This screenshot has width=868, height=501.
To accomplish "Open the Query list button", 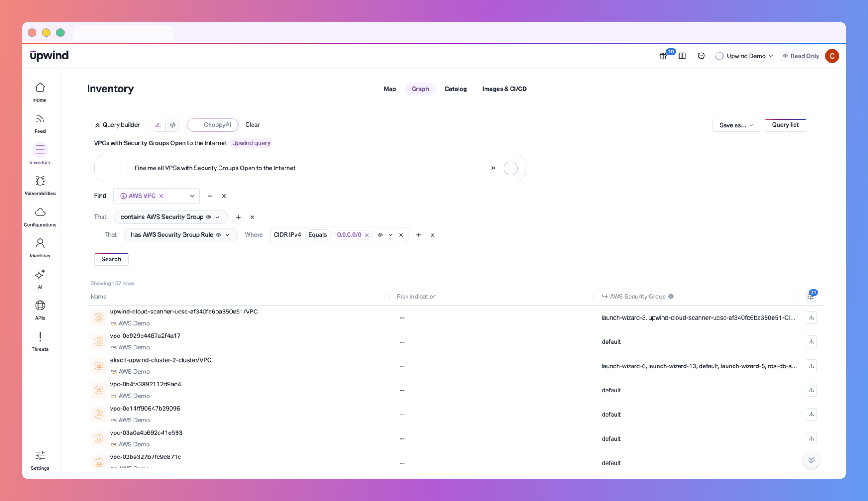I will [785, 125].
